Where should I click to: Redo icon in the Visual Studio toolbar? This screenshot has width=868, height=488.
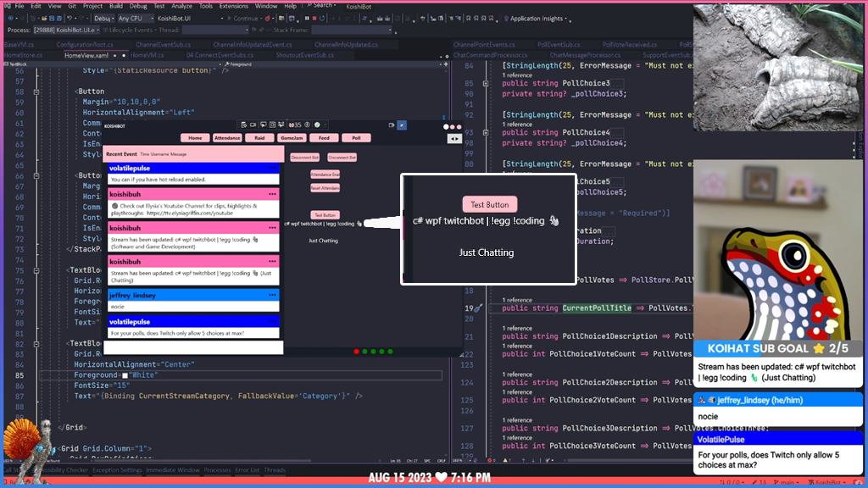point(81,19)
